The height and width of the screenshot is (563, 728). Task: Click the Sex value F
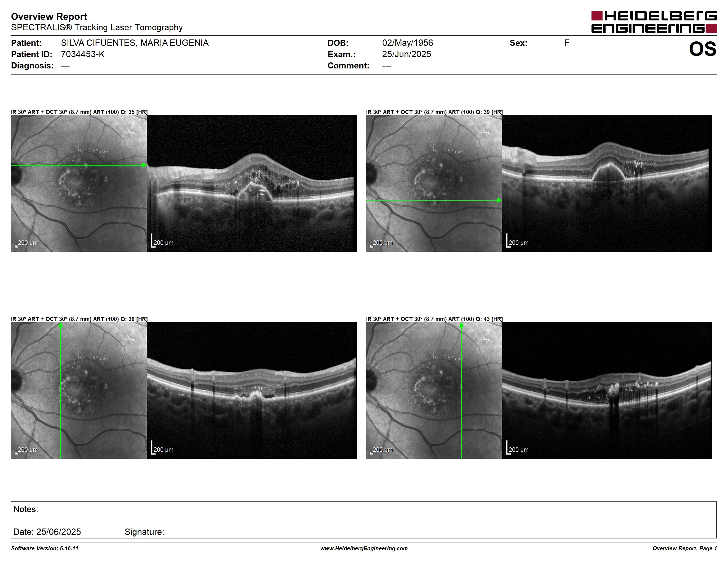[567, 43]
